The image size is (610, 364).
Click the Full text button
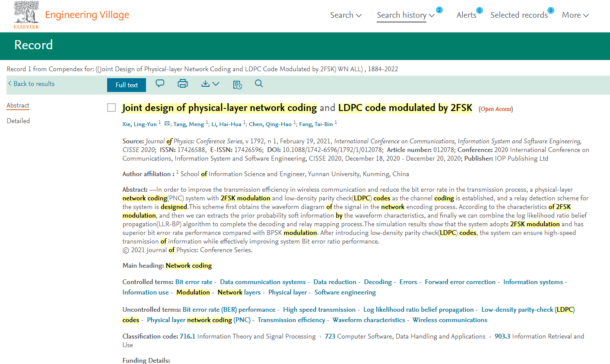click(x=127, y=85)
